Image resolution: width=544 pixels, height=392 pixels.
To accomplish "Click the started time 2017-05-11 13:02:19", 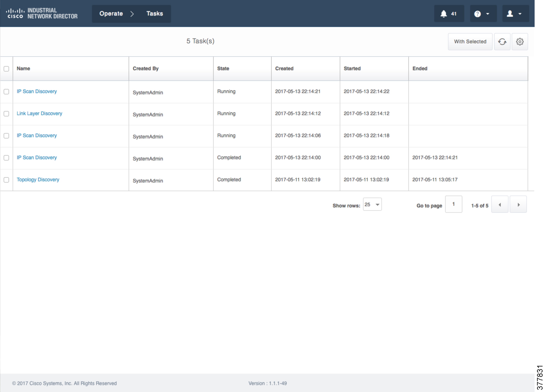I will (x=366, y=180).
